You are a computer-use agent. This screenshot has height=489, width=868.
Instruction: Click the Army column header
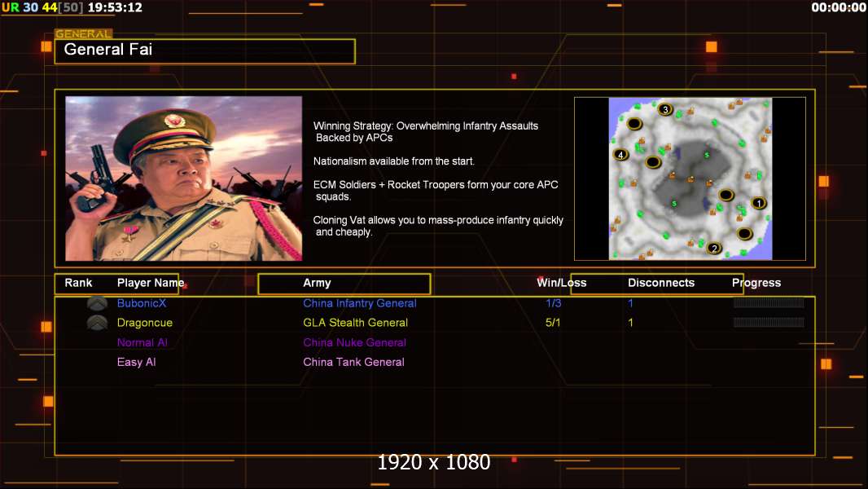[317, 283]
